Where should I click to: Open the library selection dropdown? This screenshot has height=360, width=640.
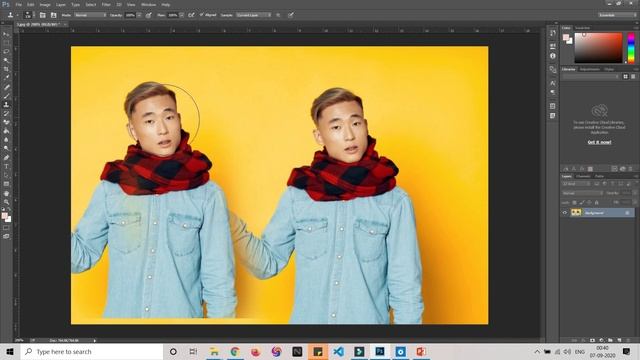pyautogui.click(x=591, y=76)
